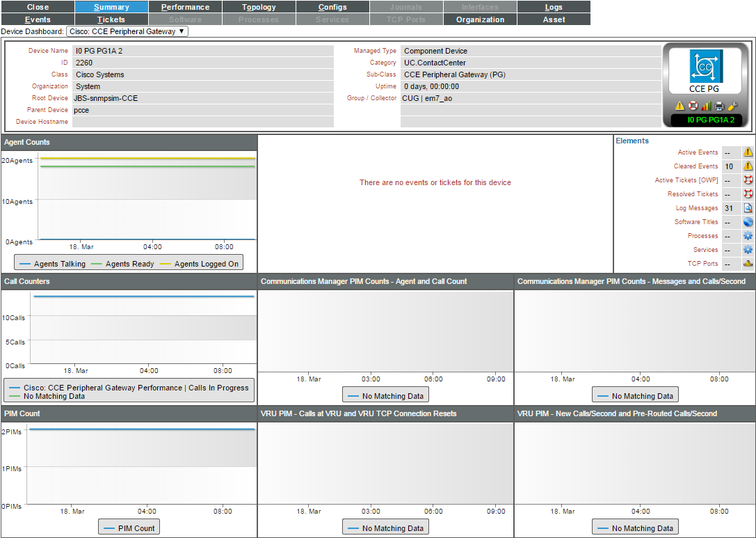Screen dimensions: 756x538
Task: Open the Log Messages magnifier page icon
Action: 748,208
